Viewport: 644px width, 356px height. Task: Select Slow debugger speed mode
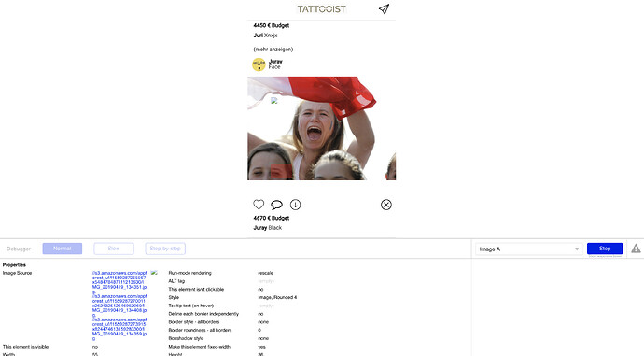114,249
